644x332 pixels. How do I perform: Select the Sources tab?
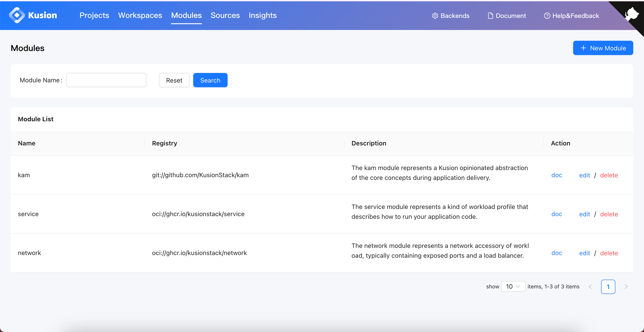pos(226,15)
